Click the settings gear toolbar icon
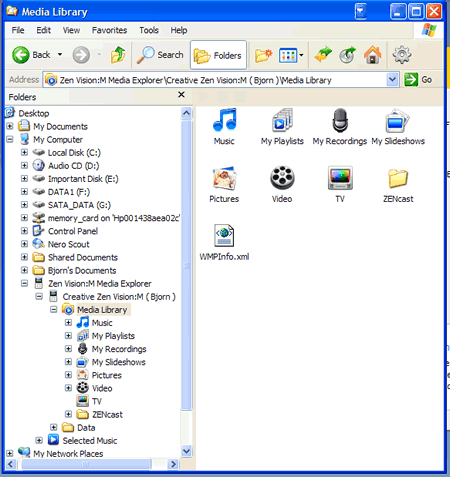The image size is (450, 477). coord(402,55)
